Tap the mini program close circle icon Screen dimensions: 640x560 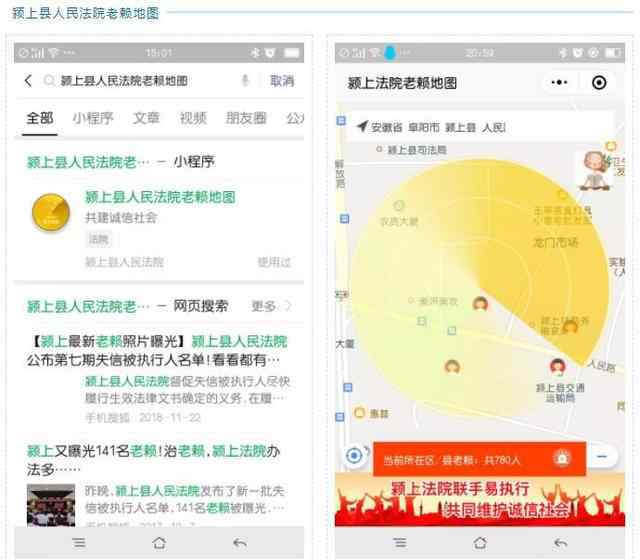599,82
